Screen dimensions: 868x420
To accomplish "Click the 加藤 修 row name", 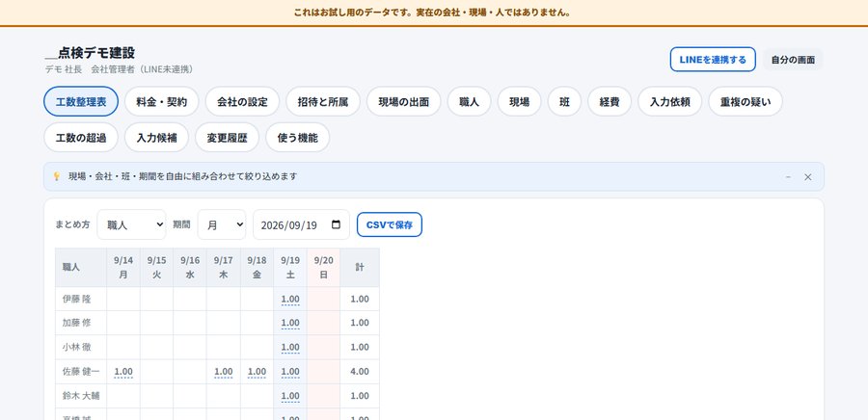I will [77, 323].
